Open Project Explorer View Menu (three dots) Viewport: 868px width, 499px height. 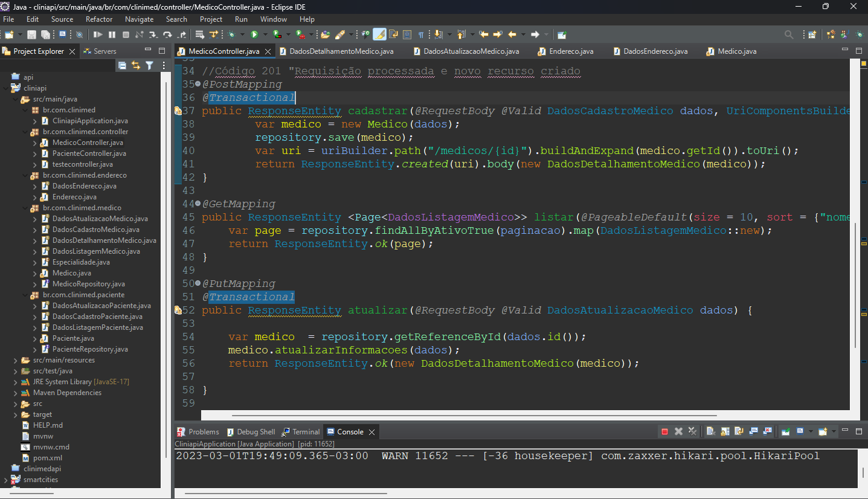tap(163, 65)
